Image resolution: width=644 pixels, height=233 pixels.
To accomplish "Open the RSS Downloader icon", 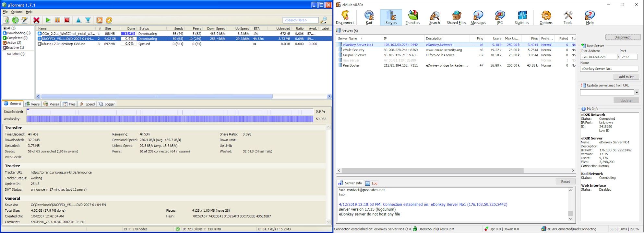I will tap(100, 20).
